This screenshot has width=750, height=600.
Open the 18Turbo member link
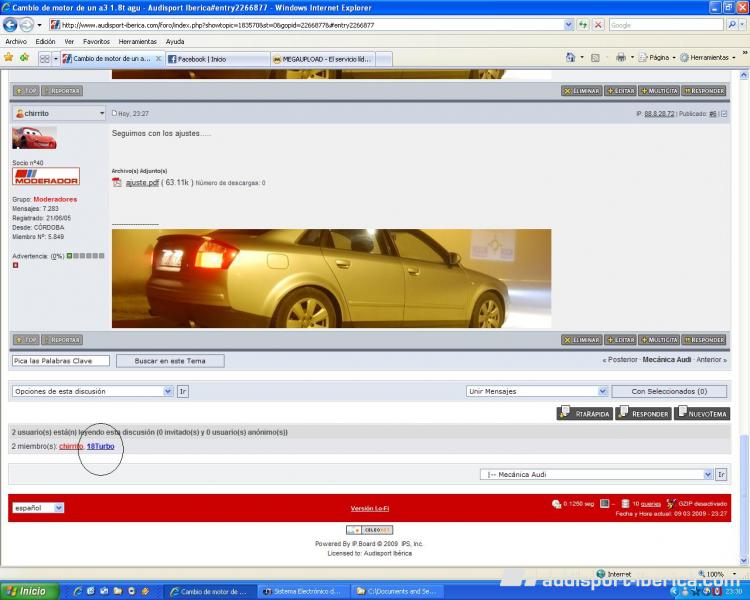[100, 446]
